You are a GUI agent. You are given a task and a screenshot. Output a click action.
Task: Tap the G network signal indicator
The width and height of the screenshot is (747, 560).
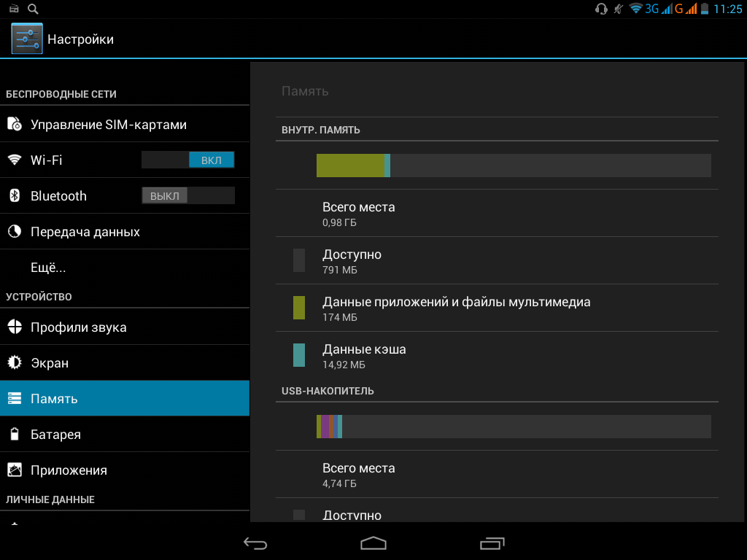click(686, 9)
